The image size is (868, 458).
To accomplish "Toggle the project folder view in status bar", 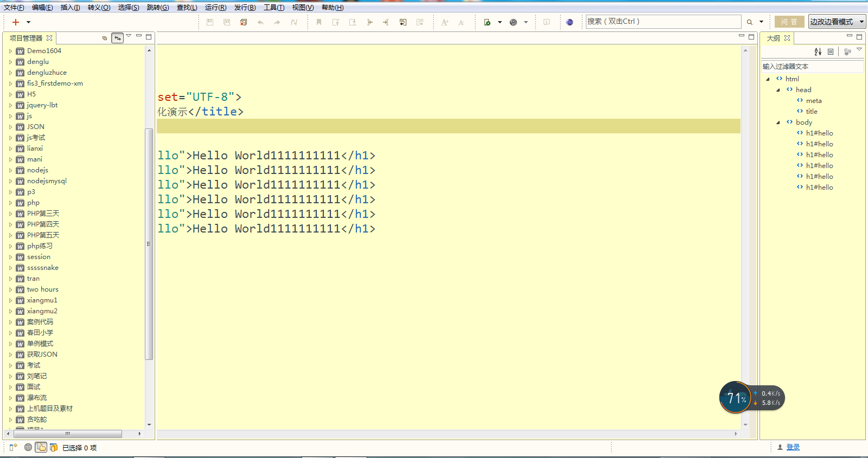I will point(41,447).
